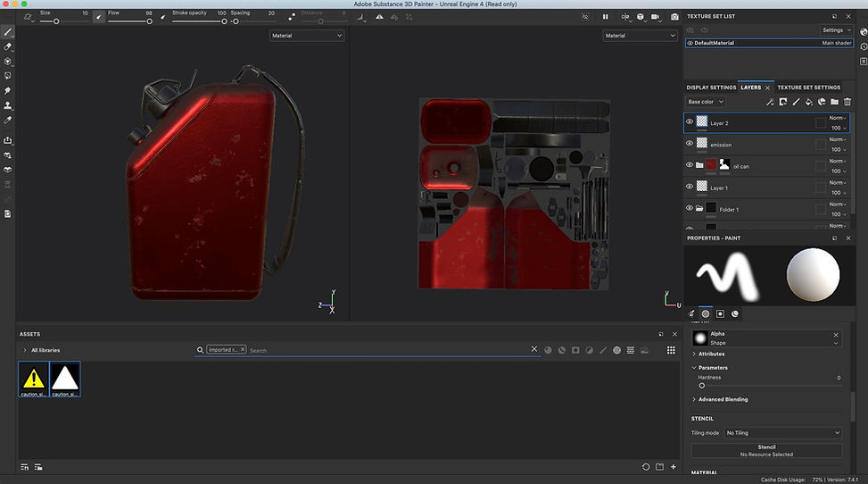Open the video camera settings icon
The width and height of the screenshot is (868, 484).
(656, 17)
